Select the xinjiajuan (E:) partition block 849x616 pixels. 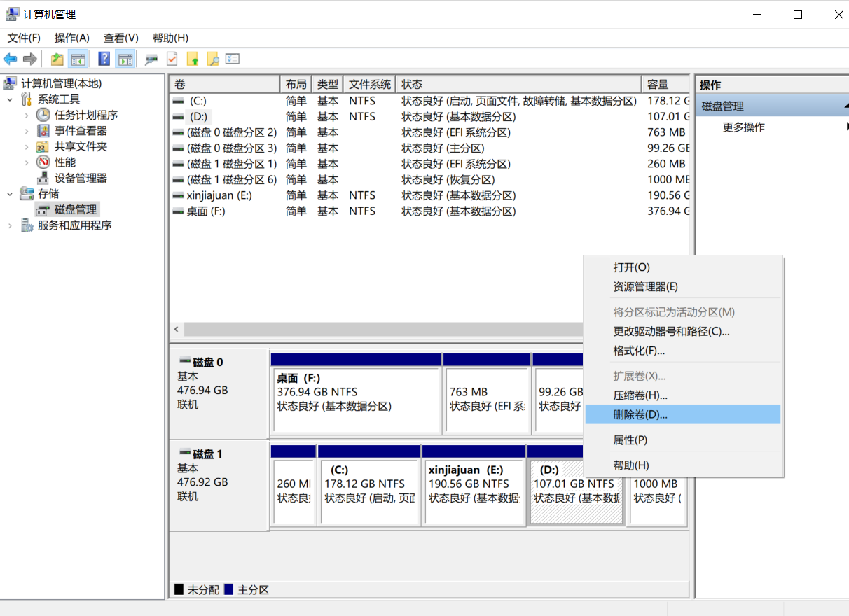(474, 485)
